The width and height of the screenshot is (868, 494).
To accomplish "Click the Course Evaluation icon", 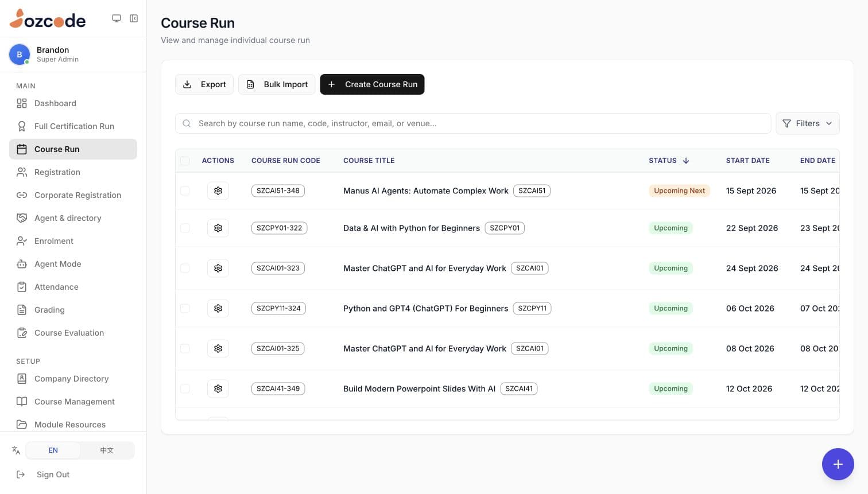I will coord(22,333).
